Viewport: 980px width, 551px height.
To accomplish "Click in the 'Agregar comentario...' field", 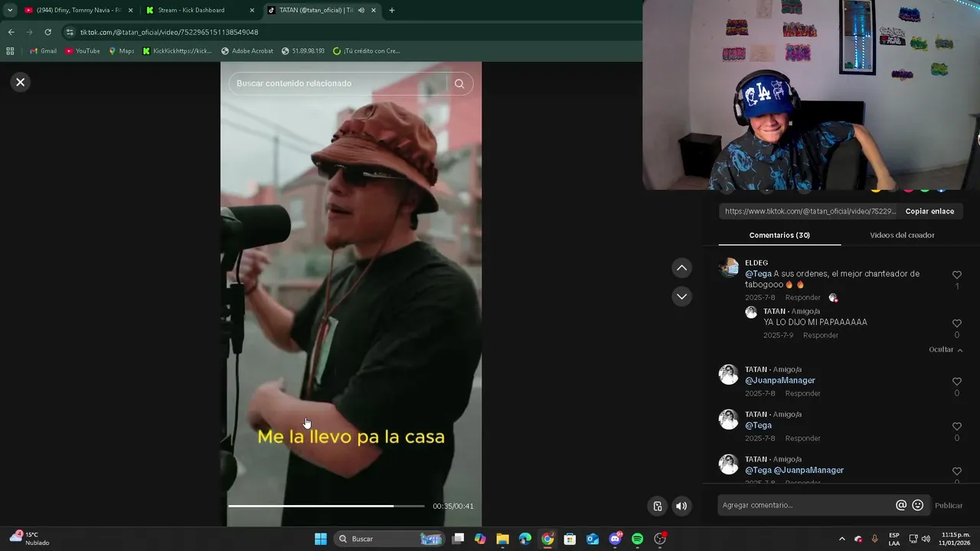I will pos(805,505).
